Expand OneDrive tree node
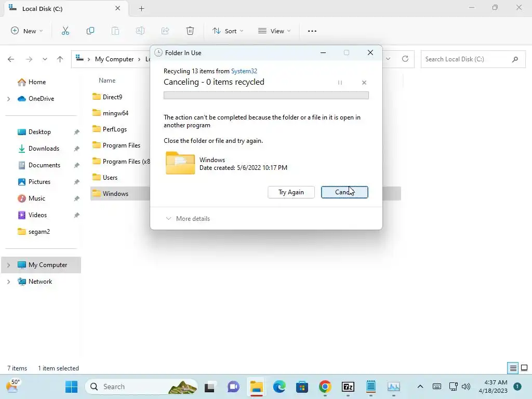The width and height of the screenshot is (532, 399). (x=8, y=99)
